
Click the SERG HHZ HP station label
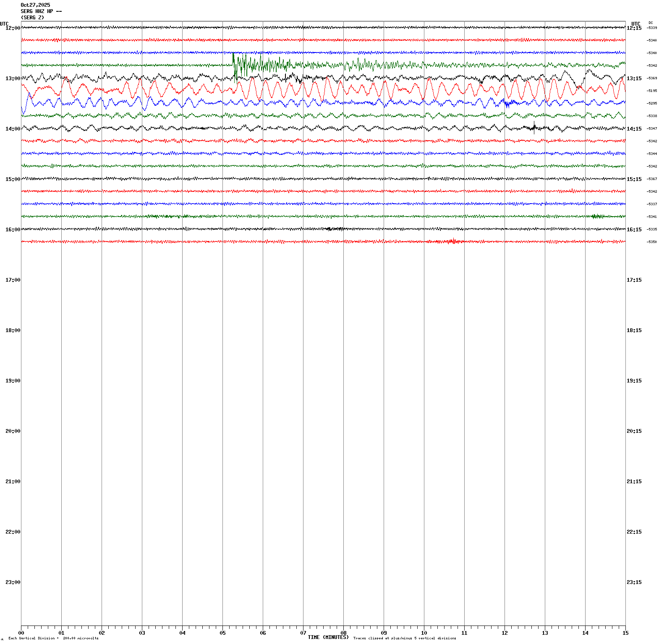pyautogui.click(x=41, y=11)
